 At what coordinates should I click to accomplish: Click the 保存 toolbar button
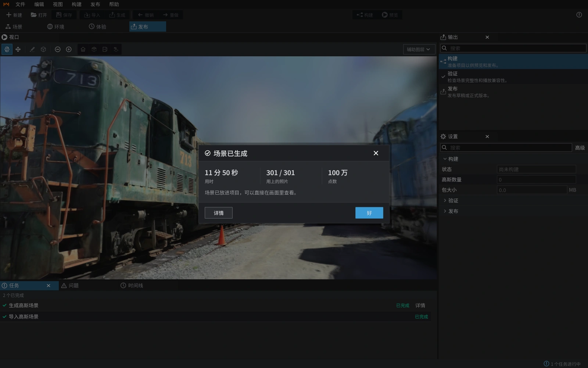pos(64,15)
